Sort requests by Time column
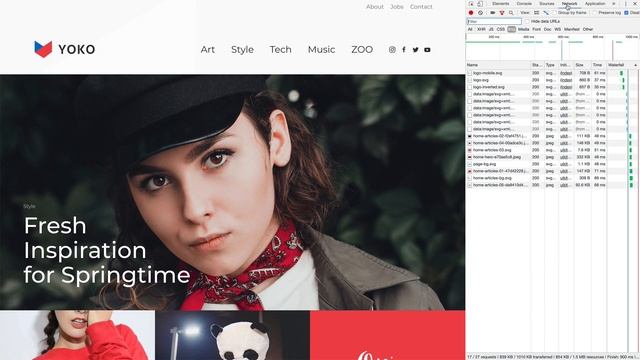The height and width of the screenshot is (360, 640). (x=598, y=65)
